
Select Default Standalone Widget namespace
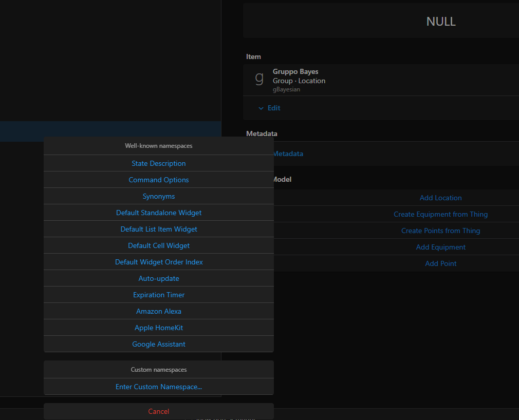click(158, 212)
